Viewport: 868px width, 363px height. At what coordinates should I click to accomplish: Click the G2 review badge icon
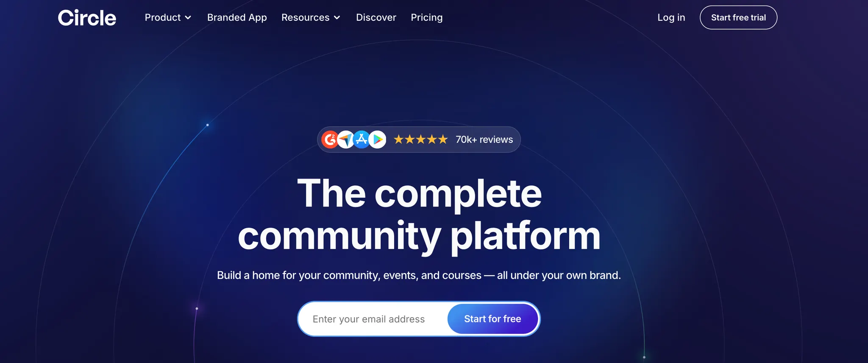click(x=329, y=140)
